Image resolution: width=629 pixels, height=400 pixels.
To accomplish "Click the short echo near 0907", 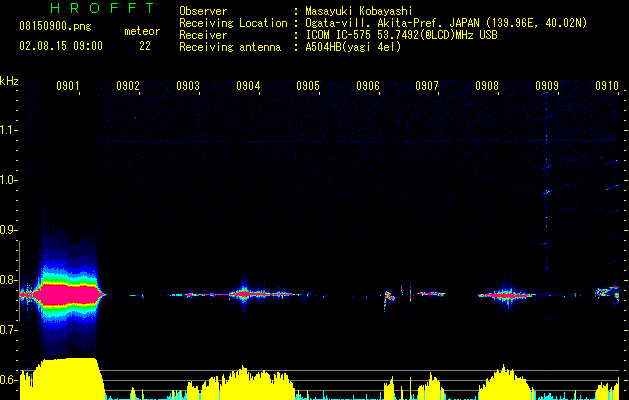I will click(x=431, y=294).
